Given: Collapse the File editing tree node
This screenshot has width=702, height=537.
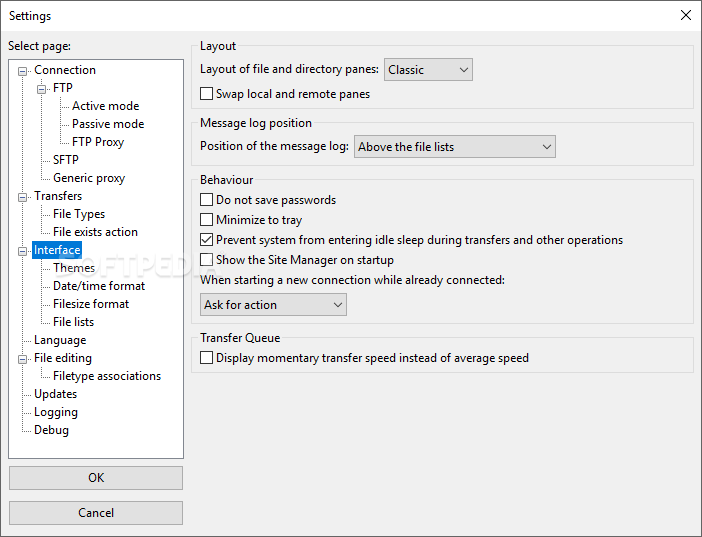Looking at the screenshot, I should (23, 359).
